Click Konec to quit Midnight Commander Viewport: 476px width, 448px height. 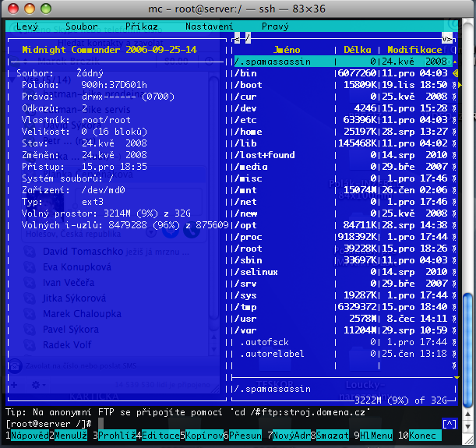425,436
